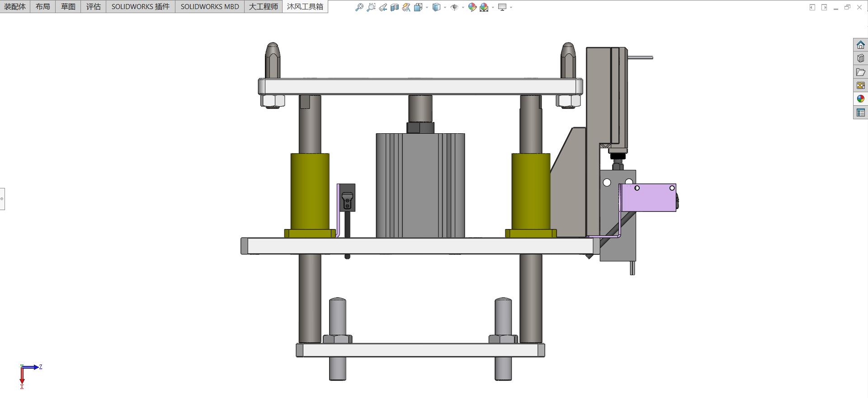
Task: Click the View Settings monitor icon
Action: pyautogui.click(x=502, y=7)
